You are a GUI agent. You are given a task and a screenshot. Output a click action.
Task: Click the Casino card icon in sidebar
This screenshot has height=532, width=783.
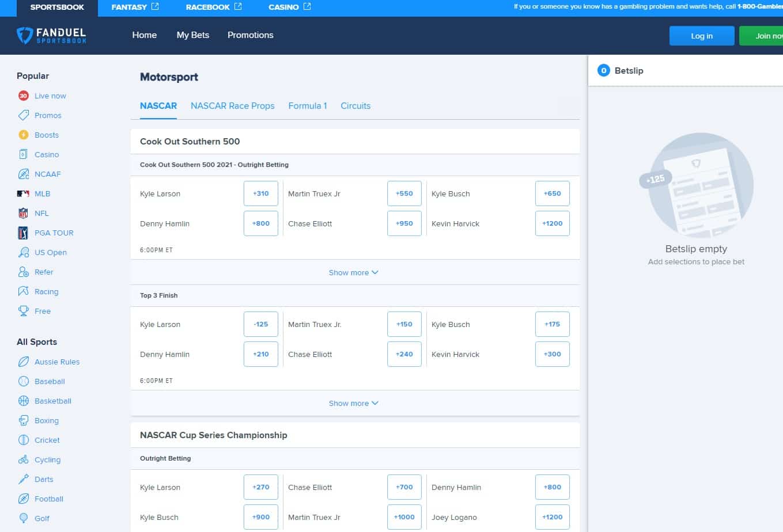tap(24, 154)
